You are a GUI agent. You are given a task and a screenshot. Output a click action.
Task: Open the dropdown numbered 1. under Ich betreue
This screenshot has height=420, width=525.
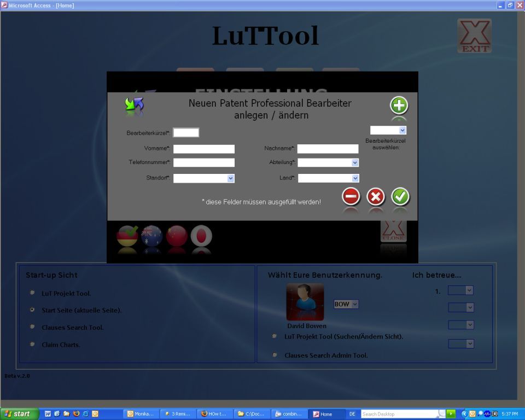[469, 290]
